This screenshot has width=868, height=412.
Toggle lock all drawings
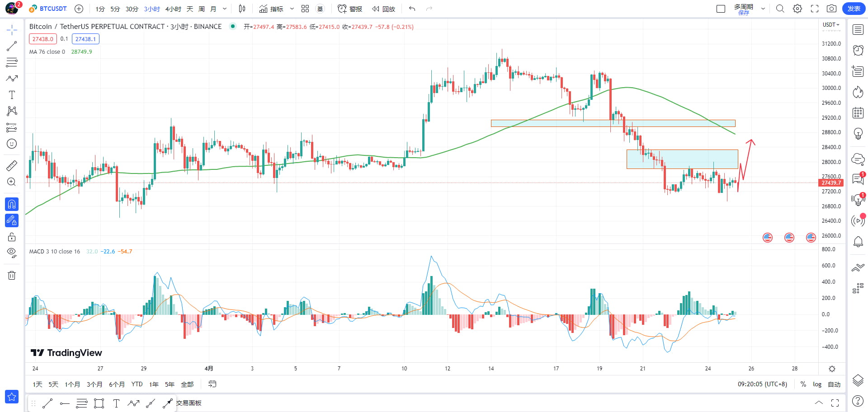(12, 237)
